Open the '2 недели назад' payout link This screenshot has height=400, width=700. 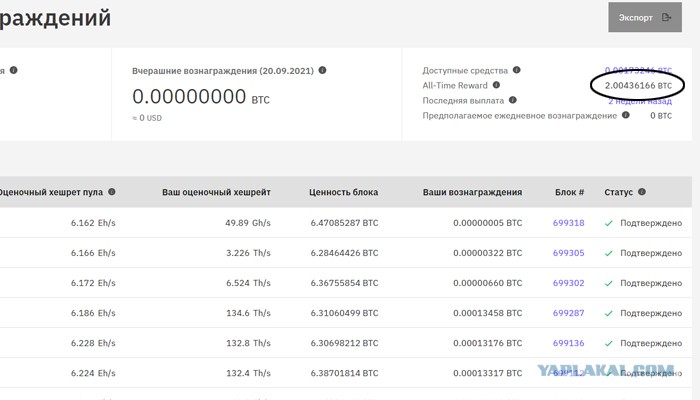click(x=640, y=101)
